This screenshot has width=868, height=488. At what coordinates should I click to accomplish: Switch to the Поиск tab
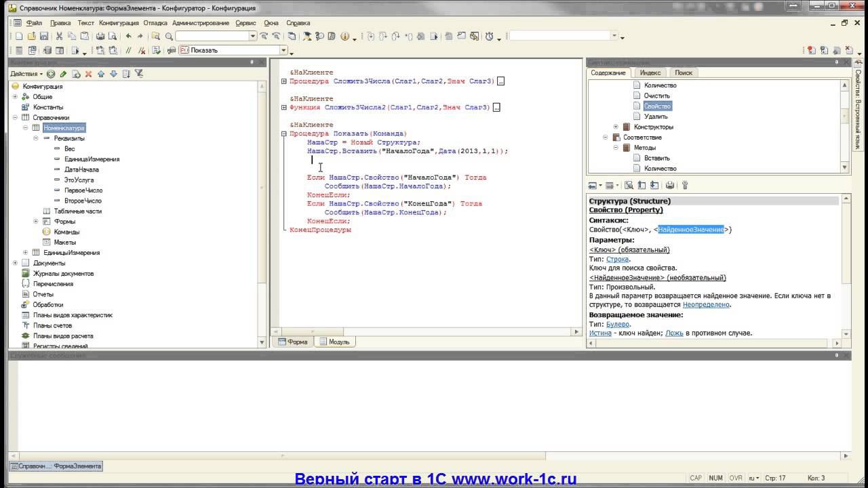click(684, 73)
